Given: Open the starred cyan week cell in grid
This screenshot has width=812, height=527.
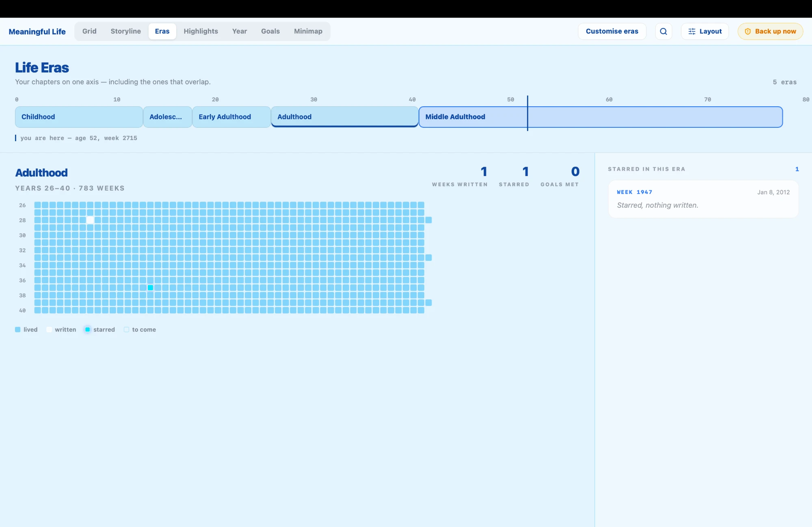Looking at the screenshot, I should pyautogui.click(x=150, y=288).
